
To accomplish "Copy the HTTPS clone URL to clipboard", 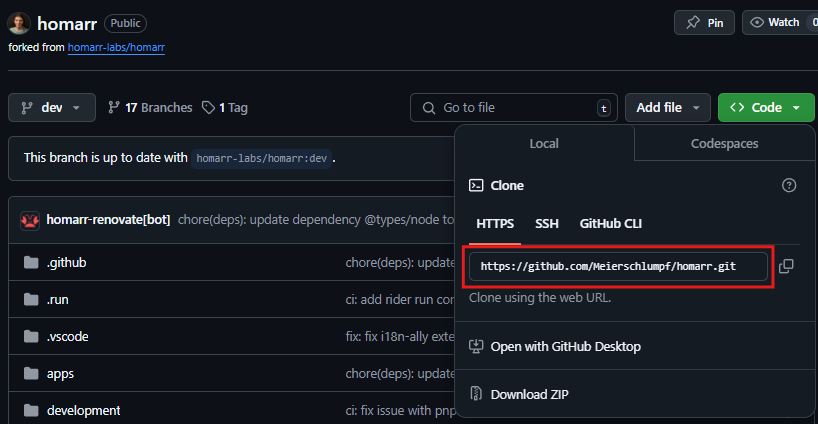I will coord(786,266).
